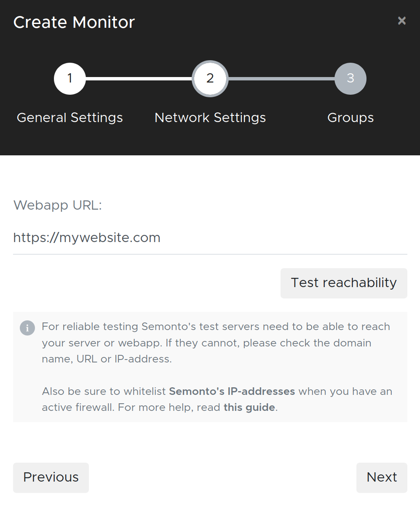Click the reliable testing notice paragraph
The image size is (420, 506).
(216, 343)
